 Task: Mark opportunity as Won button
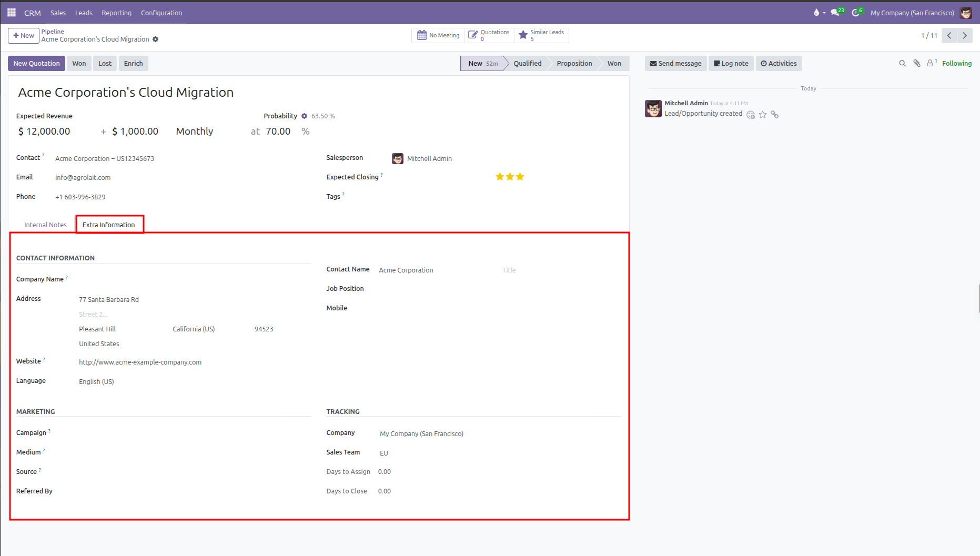79,64
